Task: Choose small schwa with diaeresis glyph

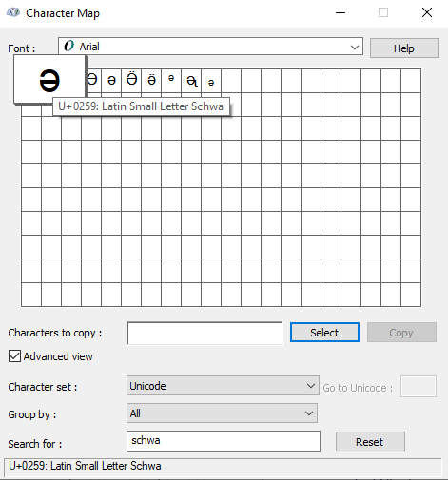Action: [x=151, y=81]
